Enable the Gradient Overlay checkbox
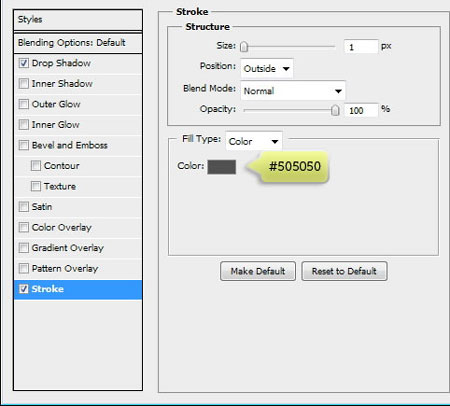The height and width of the screenshot is (406, 450). tap(24, 248)
